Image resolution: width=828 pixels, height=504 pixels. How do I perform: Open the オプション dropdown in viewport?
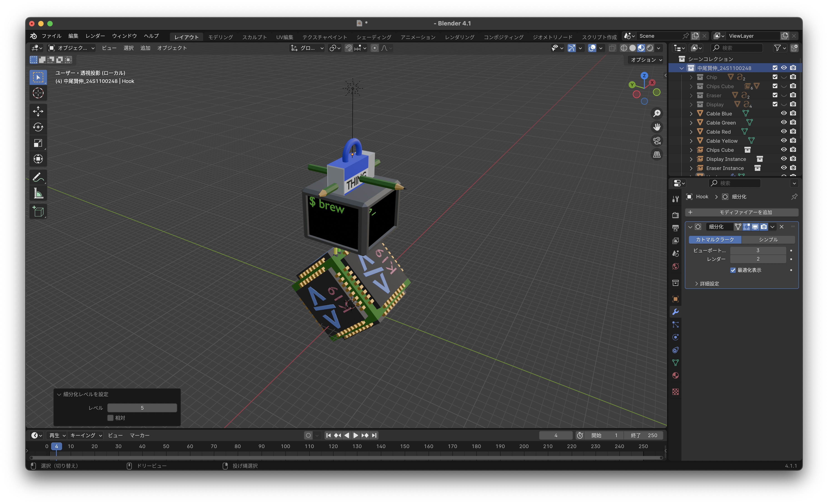coord(646,60)
